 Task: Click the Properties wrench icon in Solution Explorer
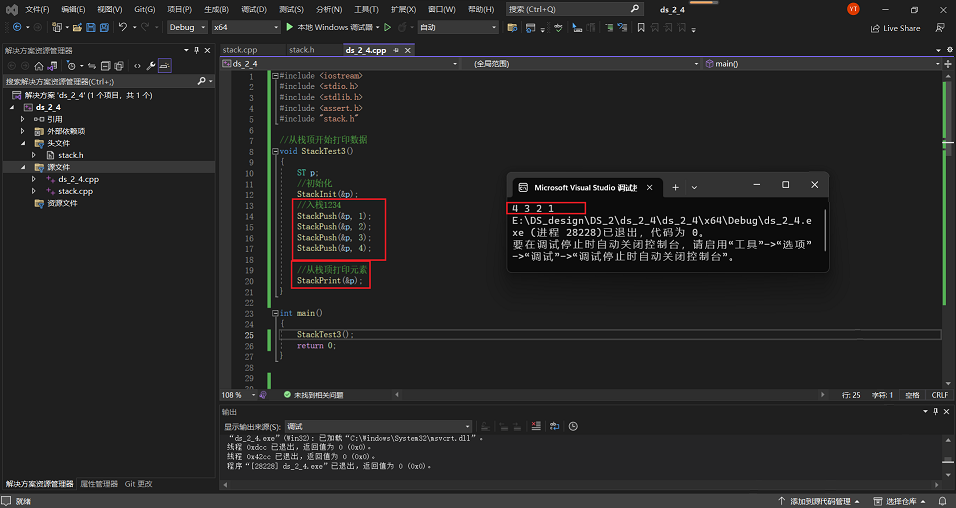coord(151,66)
